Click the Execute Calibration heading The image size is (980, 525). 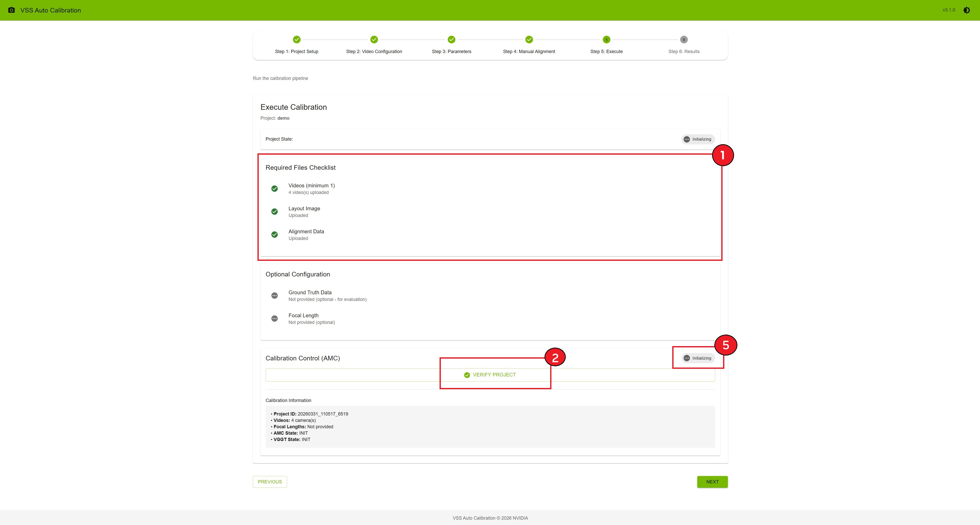pyautogui.click(x=293, y=107)
